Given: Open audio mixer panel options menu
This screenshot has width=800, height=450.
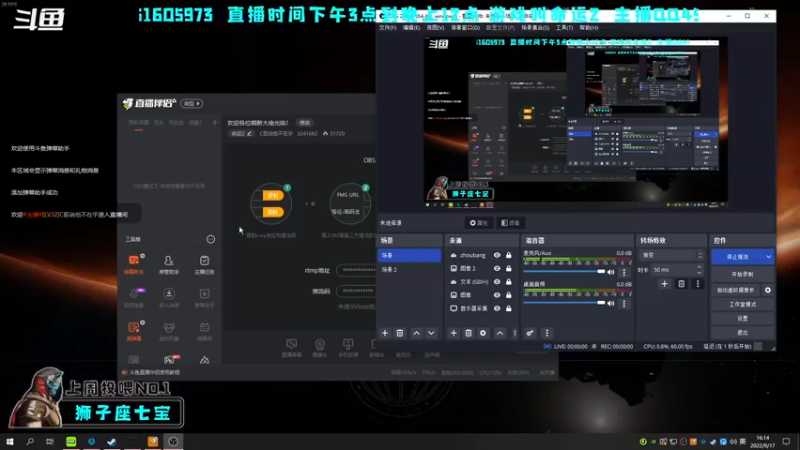Looking at the screenshot, I should coord(547,333).
